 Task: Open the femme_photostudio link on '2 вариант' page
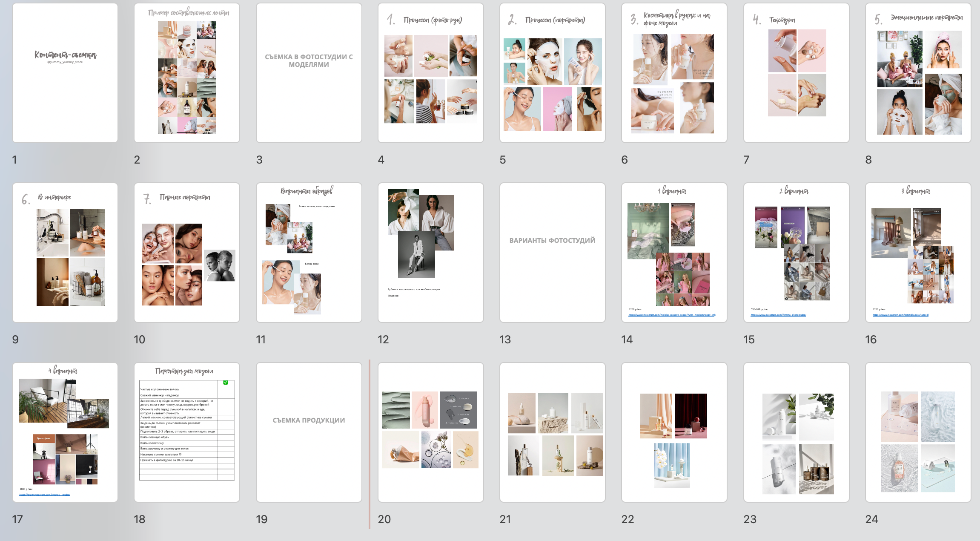tap(778, 315)
